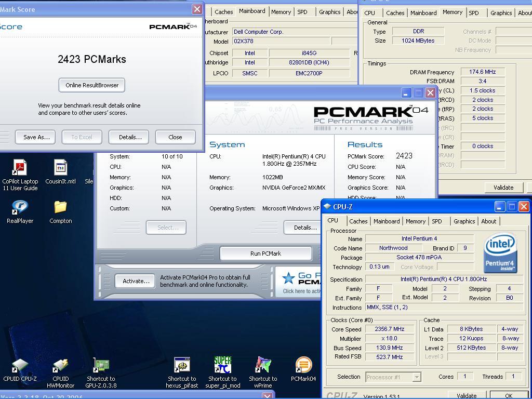This screenshot has width=532, height=399.
Task: Click the Select... button in PCMark04 tests panel
Action: click(166, 228)
